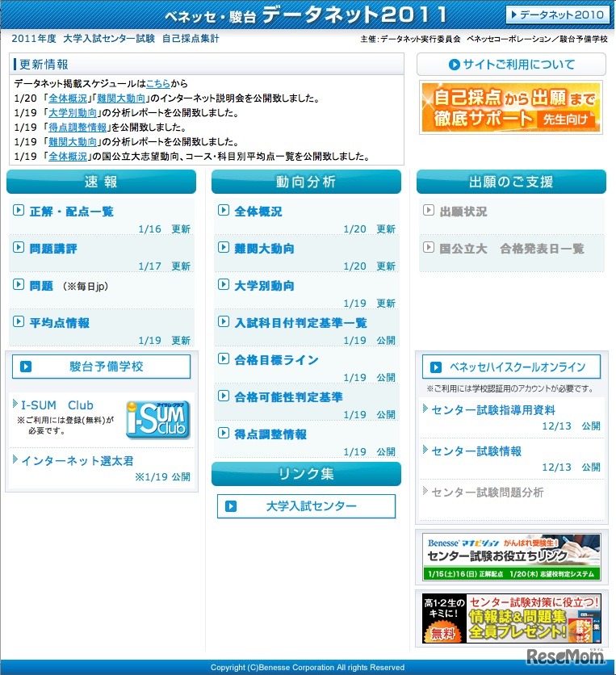Open 大学別動向 in 動向分析 column
Viewport: 616px width, 675px height.
[x=264, y=286]
